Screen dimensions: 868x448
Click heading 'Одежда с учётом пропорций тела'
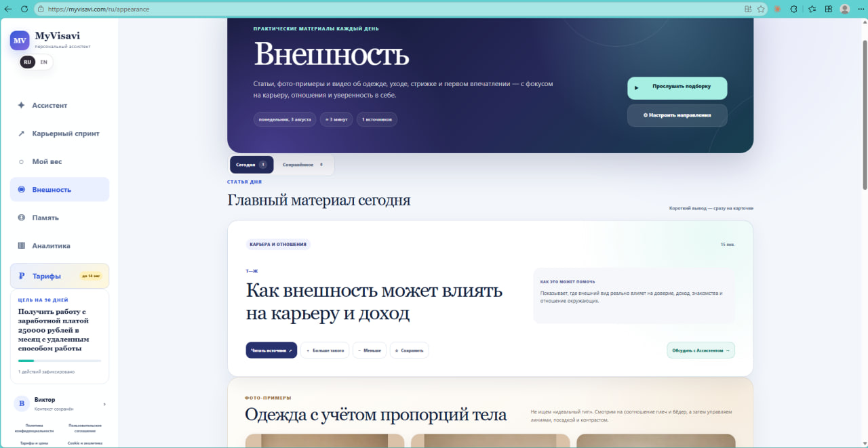(376, 415)
